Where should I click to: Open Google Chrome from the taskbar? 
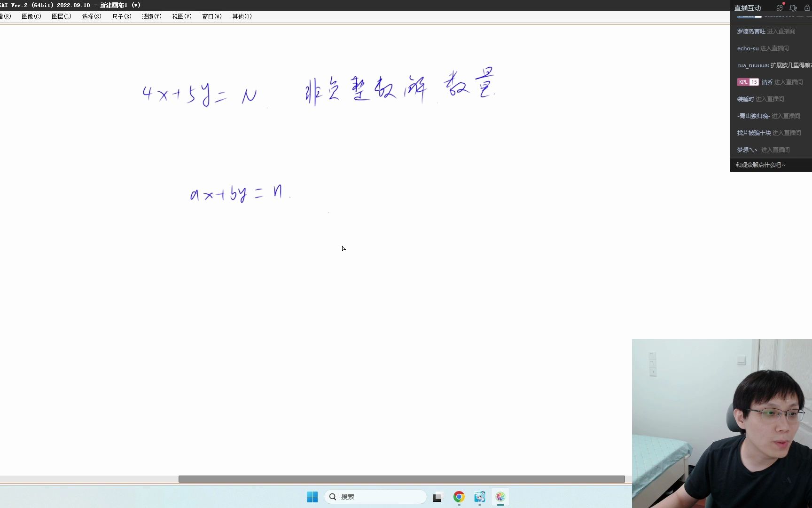(x=459, y=497)
